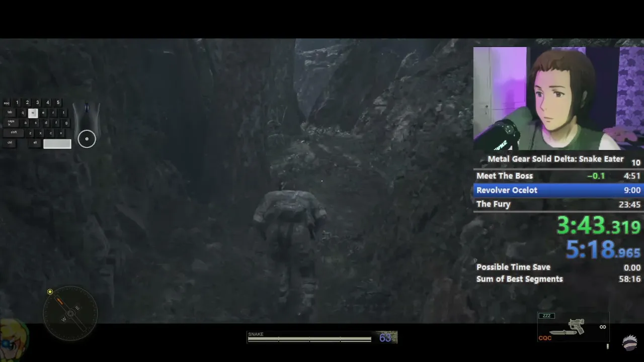Click the streamer webcam feed
The height and width of the screenshot is (362, 644).
pyautogui.click(x=558, y=99)
